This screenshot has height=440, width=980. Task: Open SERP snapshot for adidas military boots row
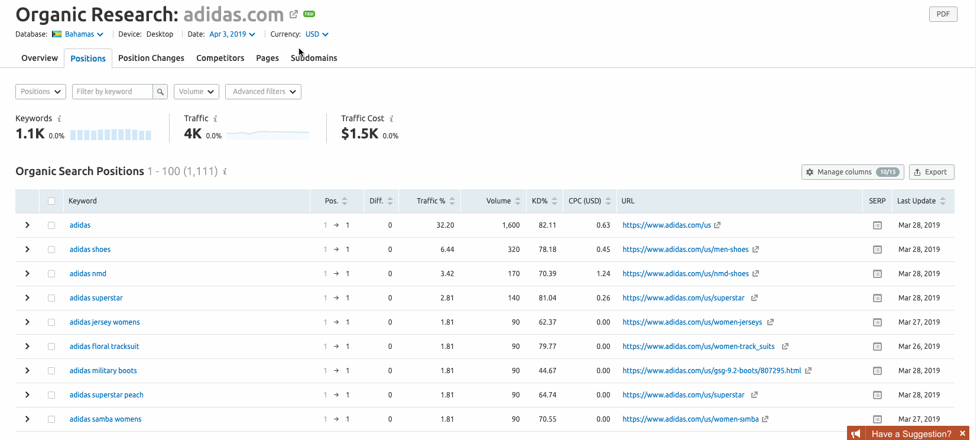click(877, 371)
